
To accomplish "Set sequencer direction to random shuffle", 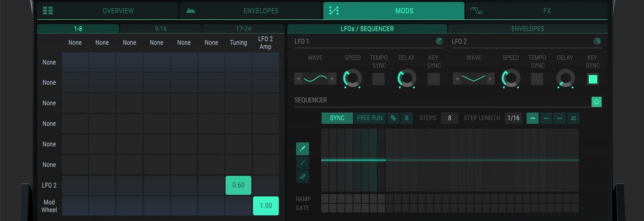I will [573, 118].
